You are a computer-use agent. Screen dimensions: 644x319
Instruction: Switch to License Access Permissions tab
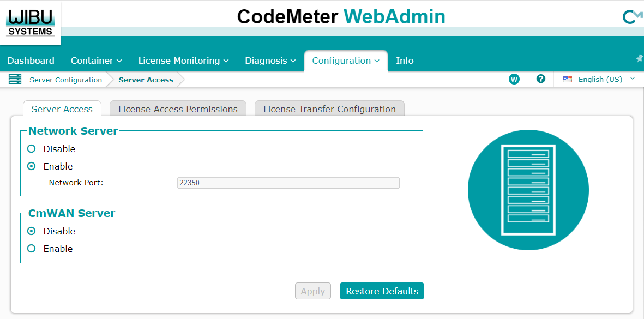(178, 109)
